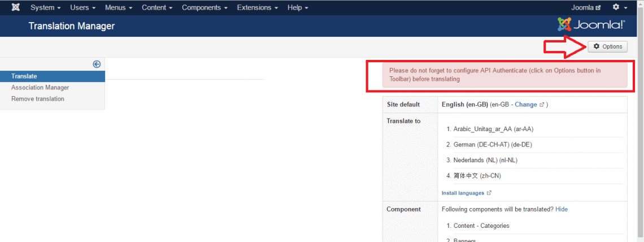Open the Menus dropdown
The width and height of the screenshot is (644, 242).
tap(119, 7)
